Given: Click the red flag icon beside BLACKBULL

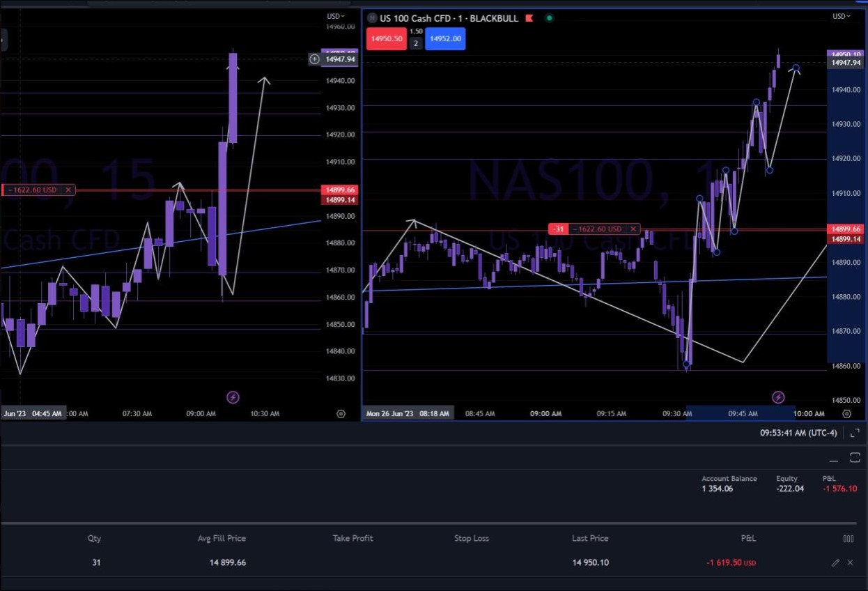Looking at the screenshot, I should pyautogui.click(x=529, y=18).
